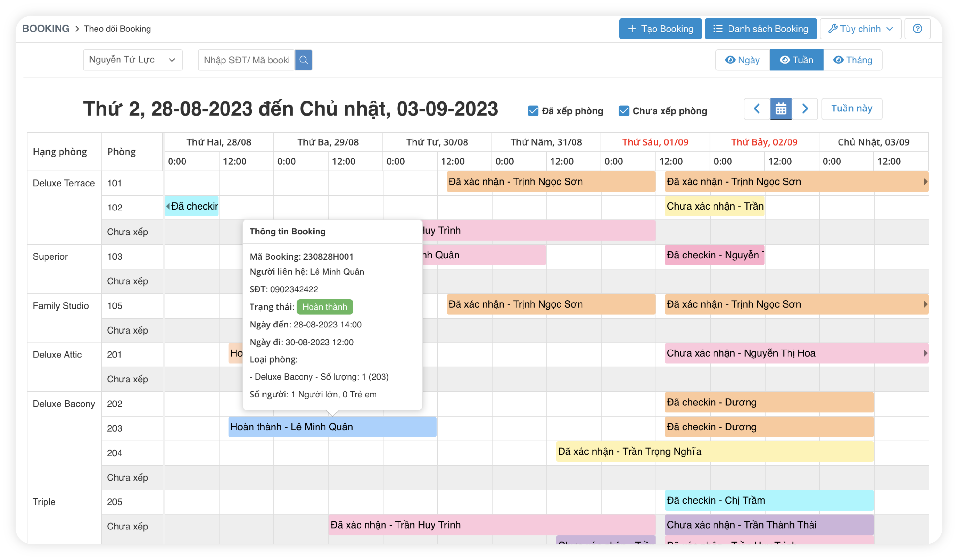Click the search magnifier icon button
The height and width of the screenshot is (560, 958).
(303, 60)
